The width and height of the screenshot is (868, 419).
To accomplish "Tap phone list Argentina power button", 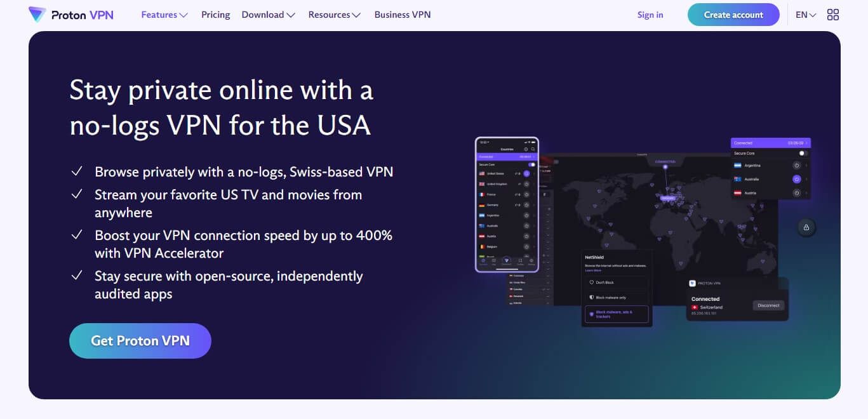I will pos(526,215).
